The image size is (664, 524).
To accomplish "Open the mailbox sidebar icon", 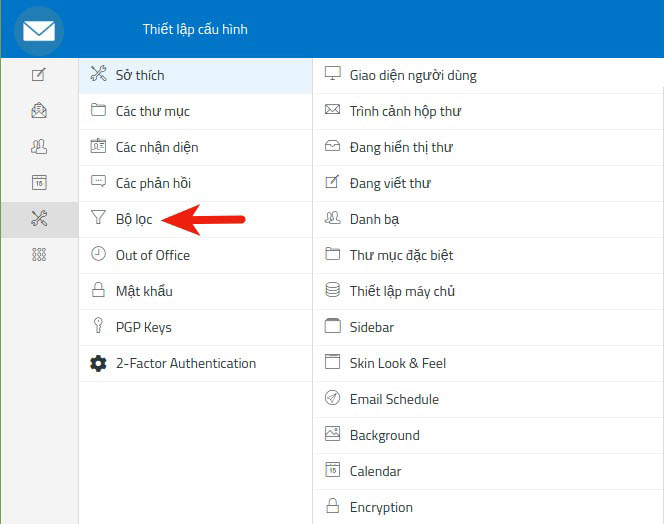I will [x=39, y=111].
